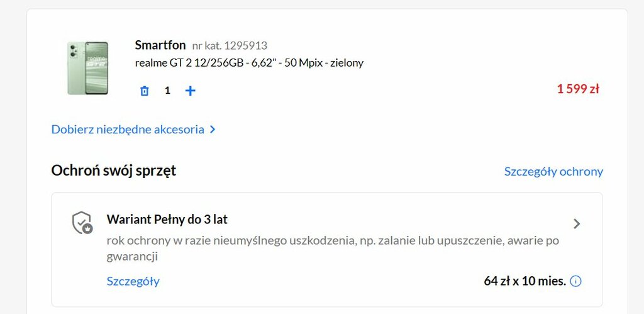Increase quantity with the plus icon
644x314 pixels.
190,91
